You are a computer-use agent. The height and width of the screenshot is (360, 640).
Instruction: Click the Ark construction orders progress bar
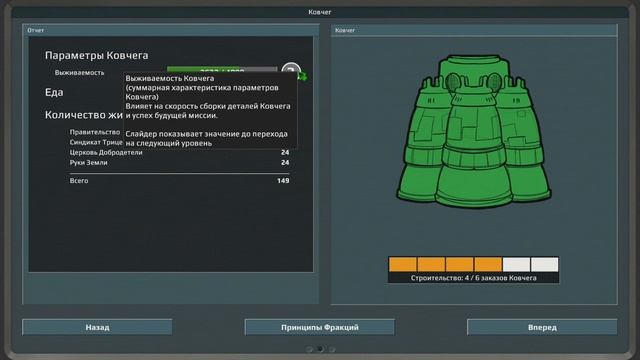click(473, 264)
